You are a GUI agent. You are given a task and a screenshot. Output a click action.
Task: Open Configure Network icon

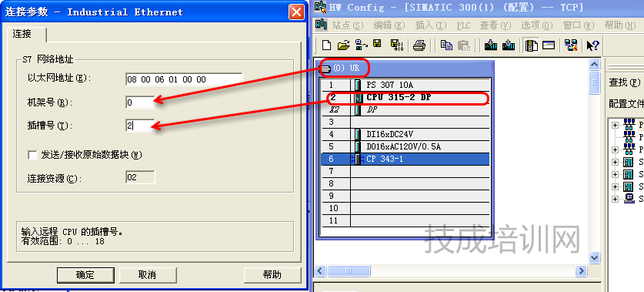[x=570, y=45]
